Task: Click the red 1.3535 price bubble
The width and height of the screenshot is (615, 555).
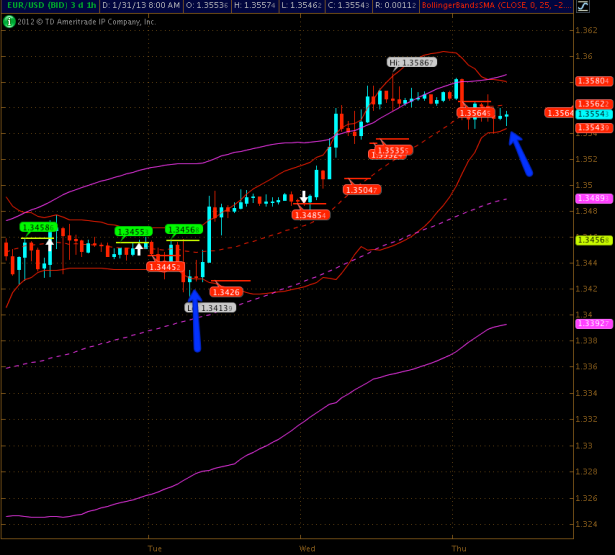Action: (x=393, y=150)
